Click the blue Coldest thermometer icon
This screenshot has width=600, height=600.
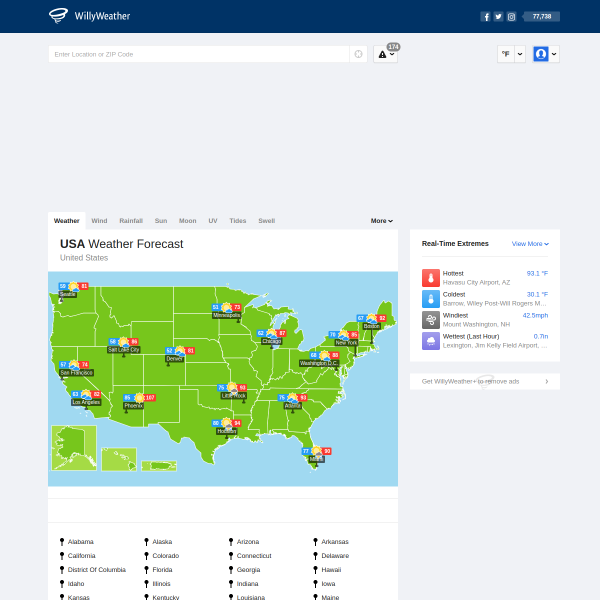click(x=431, y=299)
